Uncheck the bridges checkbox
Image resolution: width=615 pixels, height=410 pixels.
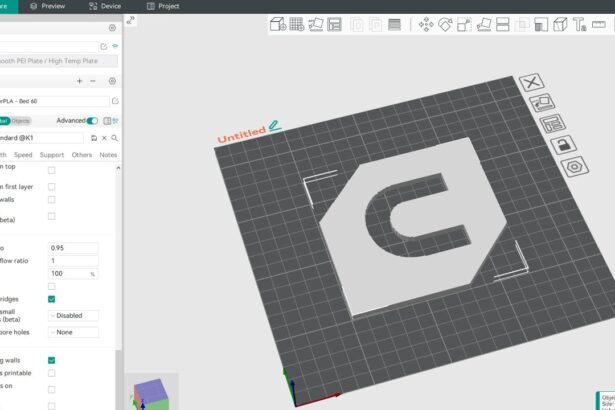pos(52,299)
